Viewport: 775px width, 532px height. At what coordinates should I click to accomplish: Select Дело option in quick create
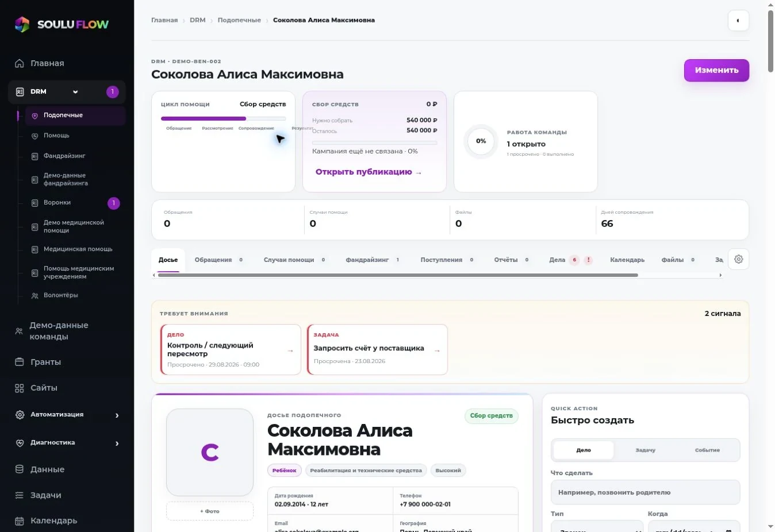(584, 450)
